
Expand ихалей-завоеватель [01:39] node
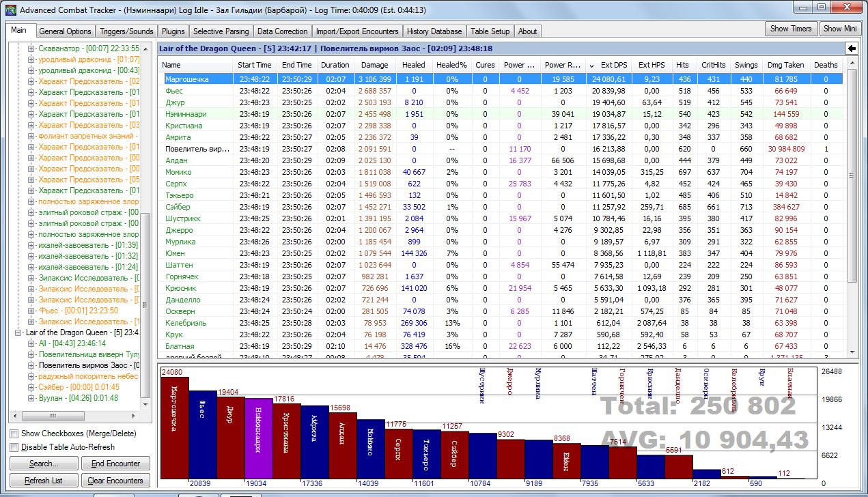point(31,245)
